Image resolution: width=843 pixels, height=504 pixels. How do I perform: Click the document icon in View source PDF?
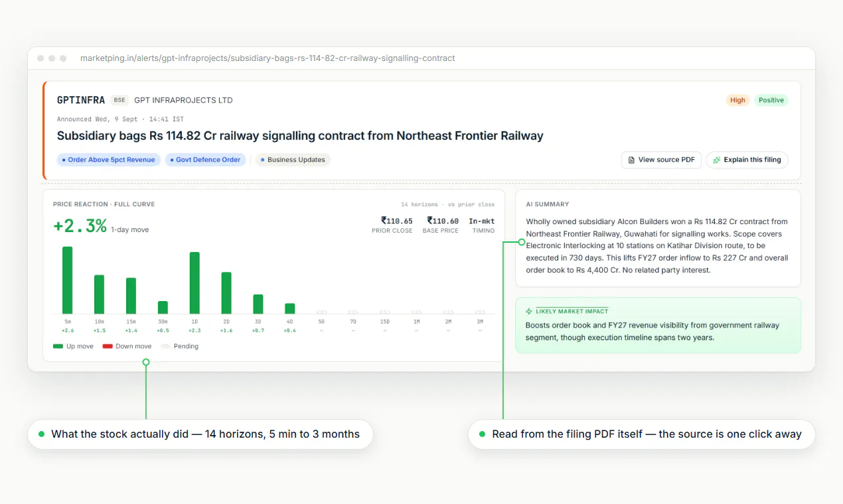(631, 160)
